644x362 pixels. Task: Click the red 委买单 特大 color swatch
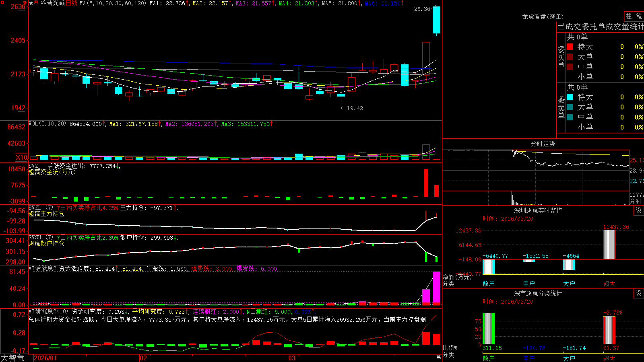[570, 47]
